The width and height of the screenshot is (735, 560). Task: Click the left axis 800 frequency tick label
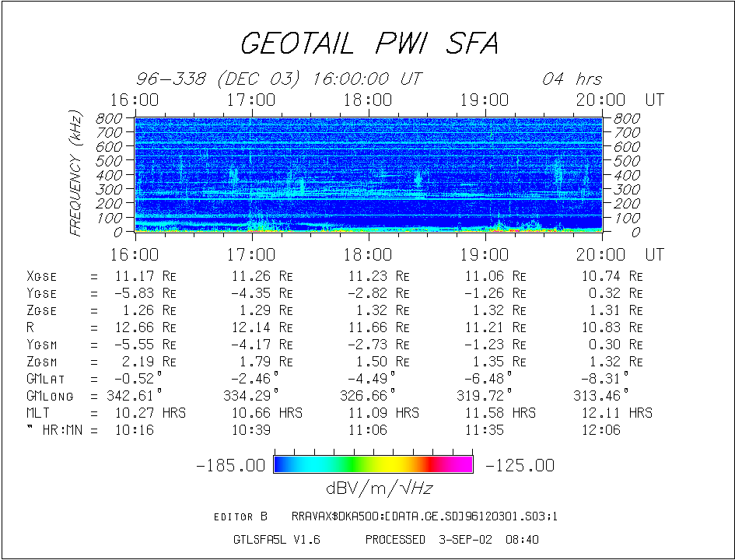(109, 118)
